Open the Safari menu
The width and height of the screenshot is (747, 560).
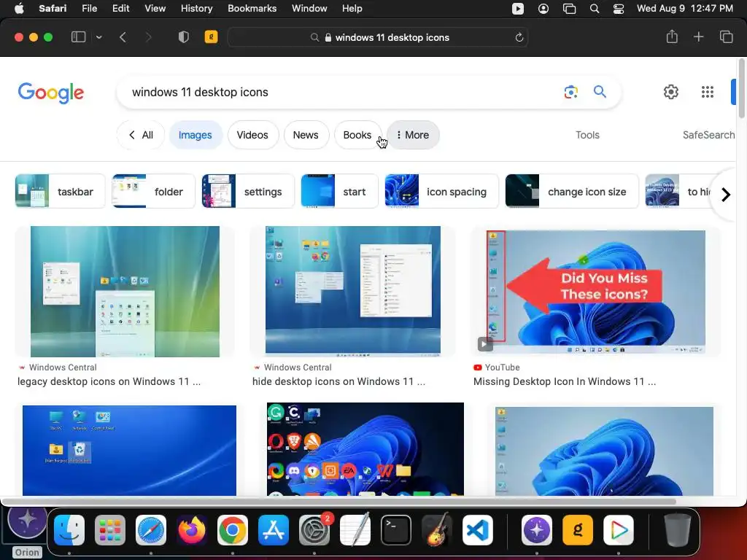[53, 9]
